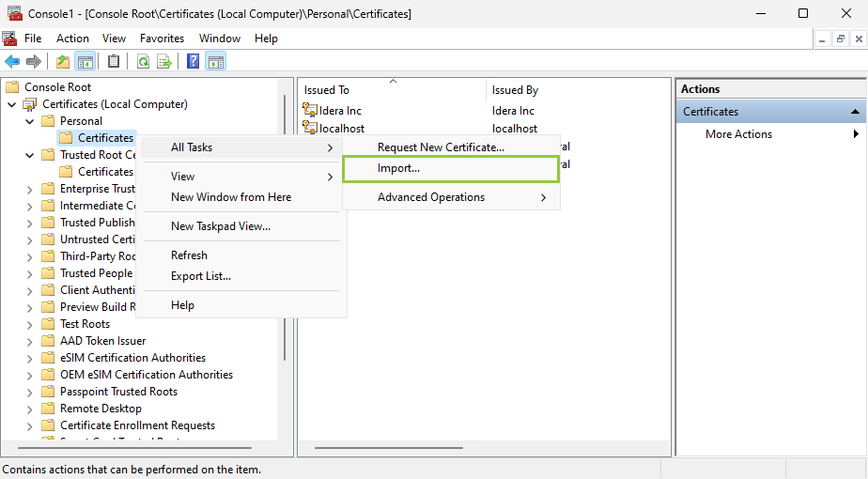Screen dimensions: 868x479
Task: Choose Request New Certificate... option
Action: (x=451, y=147)
